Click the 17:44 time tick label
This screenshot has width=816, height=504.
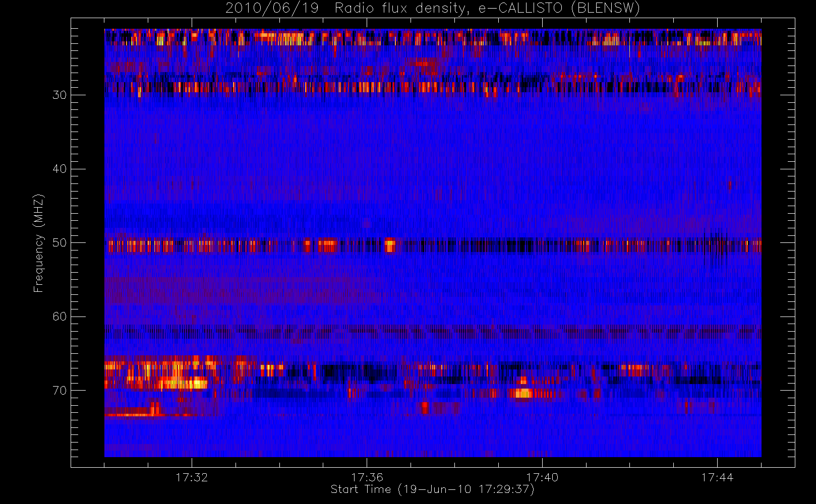[717, 477]
